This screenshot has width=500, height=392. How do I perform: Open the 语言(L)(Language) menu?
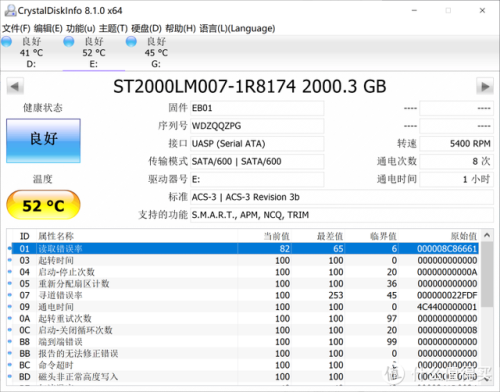coord(237,28)
